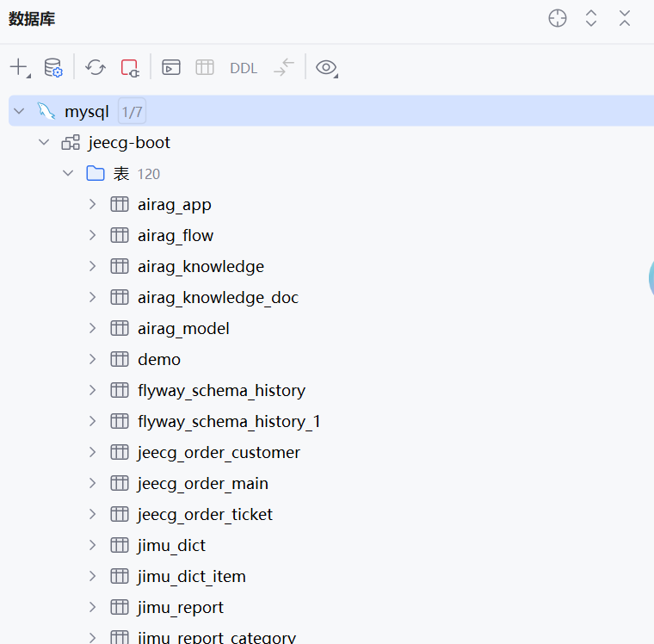Select the airag_knowledge_doc table name

pyautogui.click(x=218, y=298)
